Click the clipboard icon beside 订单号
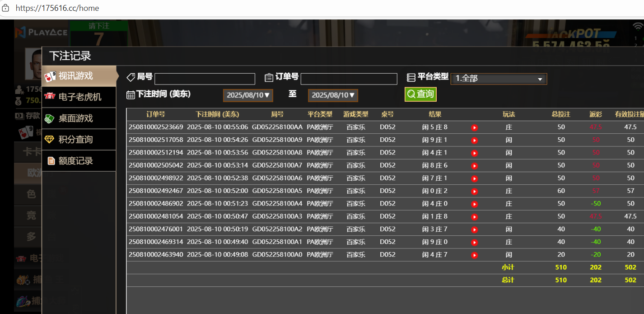This screenshot has height=314, width=644. coord(269,77)
